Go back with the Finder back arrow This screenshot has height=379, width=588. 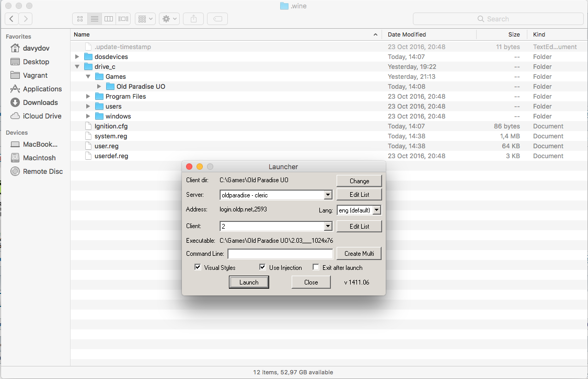(11, 19)
